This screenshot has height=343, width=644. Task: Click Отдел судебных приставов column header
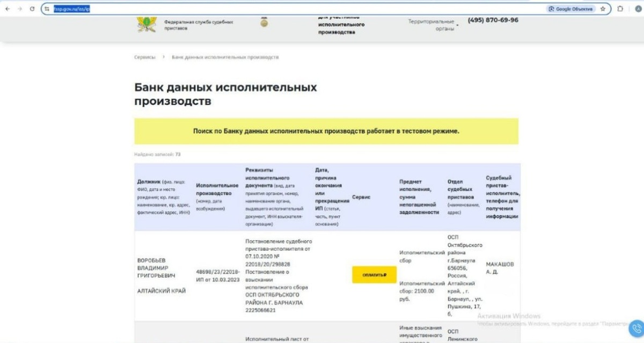[463, 197]
